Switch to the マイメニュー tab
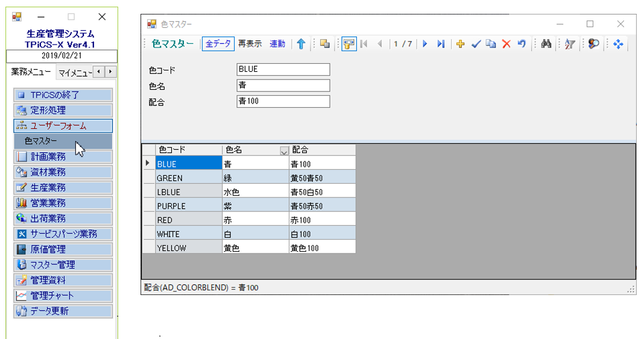 click(74, 73)
